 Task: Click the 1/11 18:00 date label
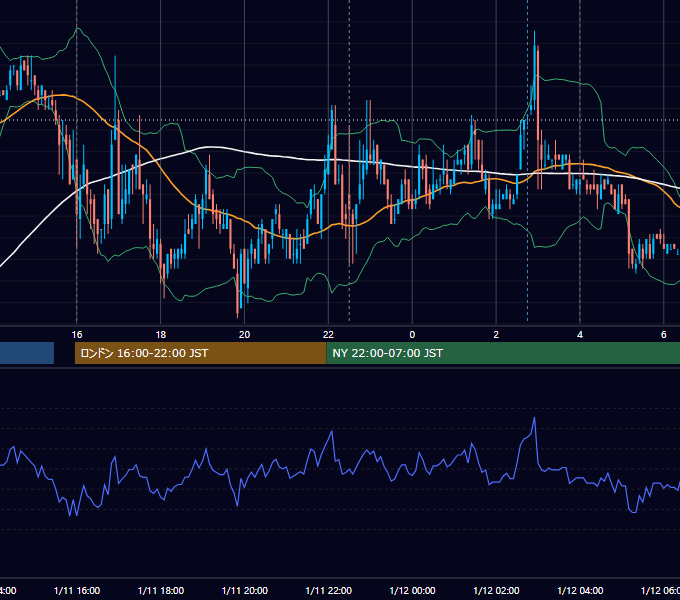(x=160, y=590)
